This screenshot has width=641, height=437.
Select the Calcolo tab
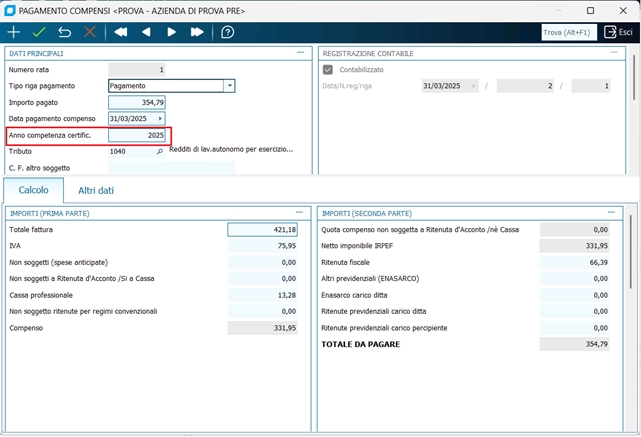pos(33,190)
